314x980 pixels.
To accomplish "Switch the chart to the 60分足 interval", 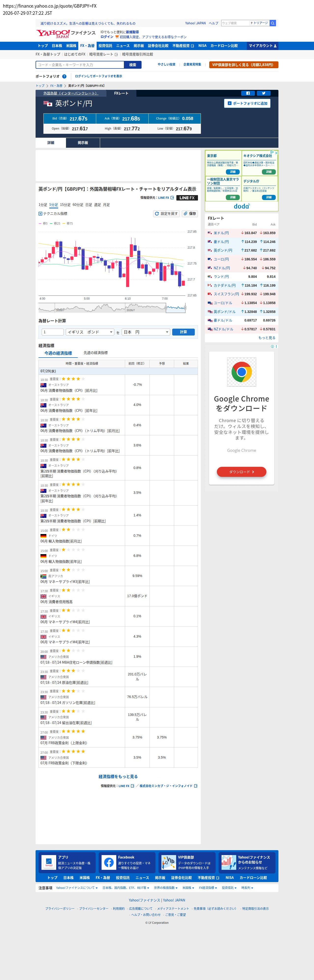I will click(x=78, y=205).
